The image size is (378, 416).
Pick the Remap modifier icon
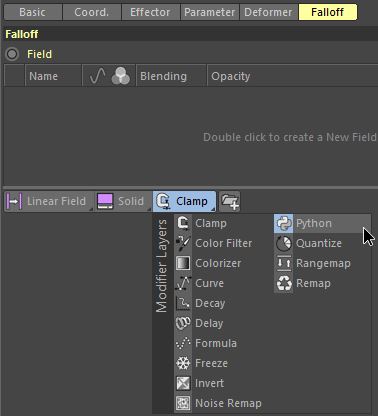click(284, 283)
